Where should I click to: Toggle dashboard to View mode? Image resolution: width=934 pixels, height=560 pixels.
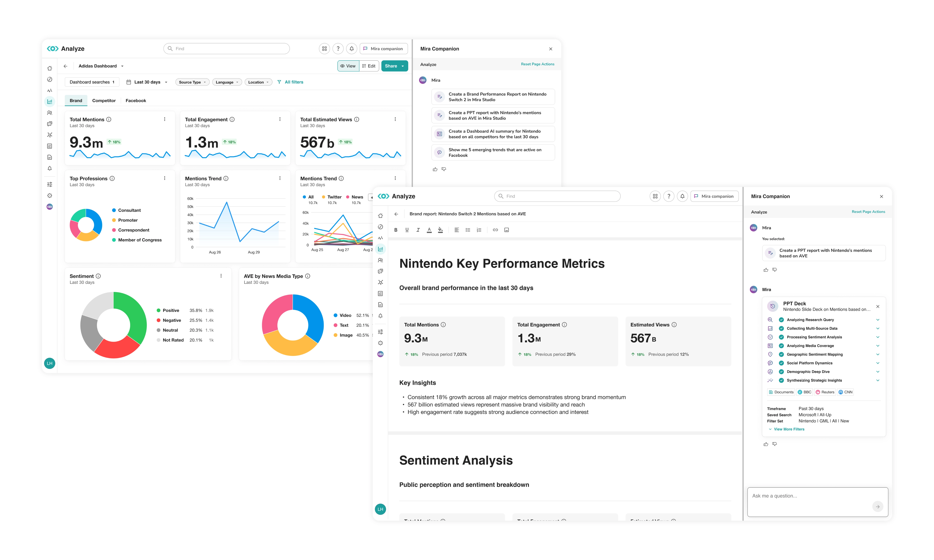coord(348,66)
